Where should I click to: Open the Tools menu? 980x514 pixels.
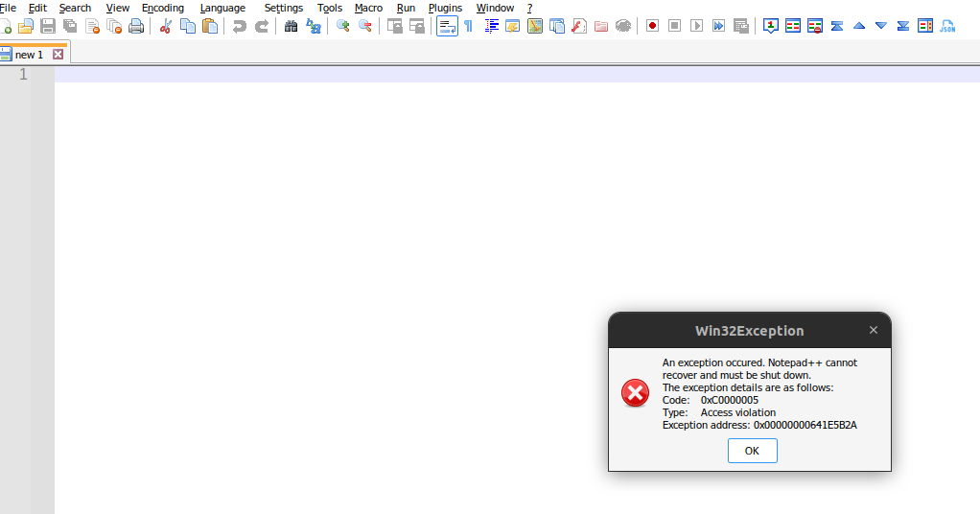pyautogui.click(x=329, y=8)
